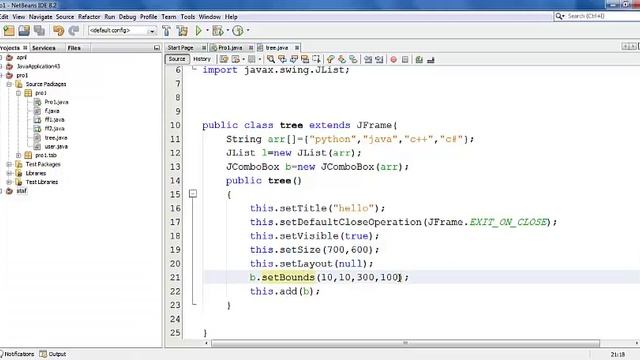Click the Uncomment editor toolbar icon
This screenshot has width=640, height=360.
coord(431,60)
